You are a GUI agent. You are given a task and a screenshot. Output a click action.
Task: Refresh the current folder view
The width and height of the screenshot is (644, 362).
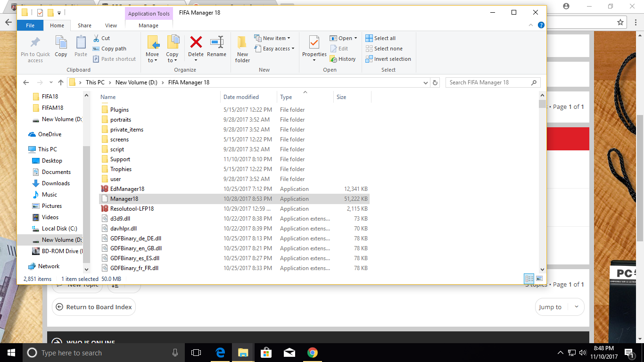click(436, 82)
